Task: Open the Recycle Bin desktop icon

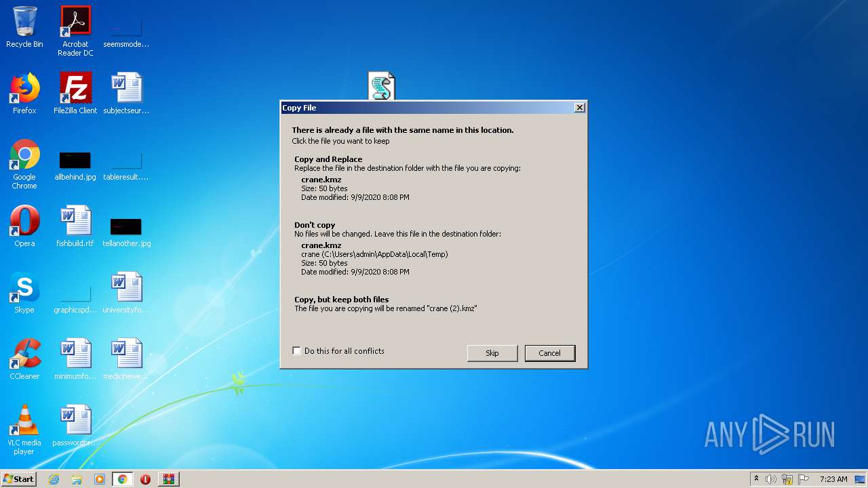Action: click(x=24, y=27)
